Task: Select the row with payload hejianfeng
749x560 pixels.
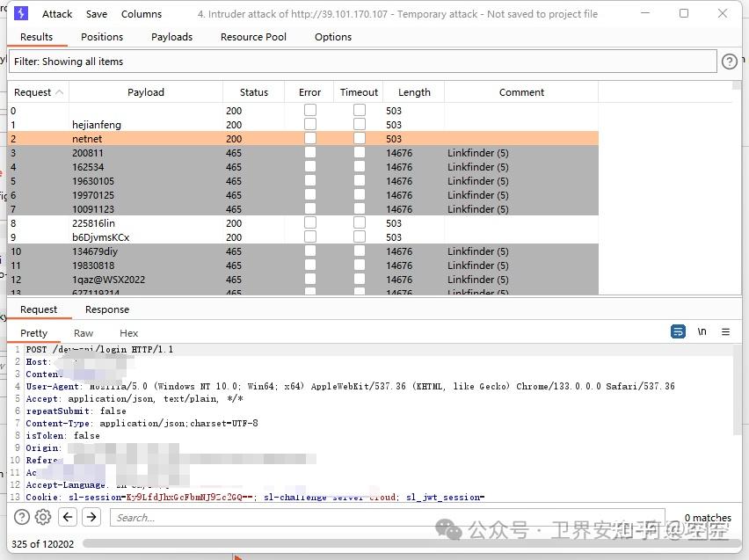Action: coord(303,125)
